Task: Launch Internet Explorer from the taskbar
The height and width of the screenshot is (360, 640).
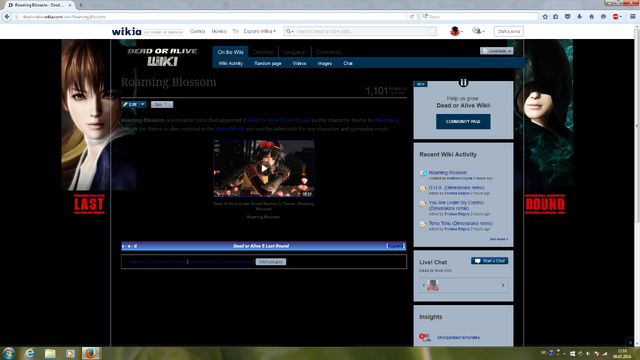Action: tap(29, 353)
